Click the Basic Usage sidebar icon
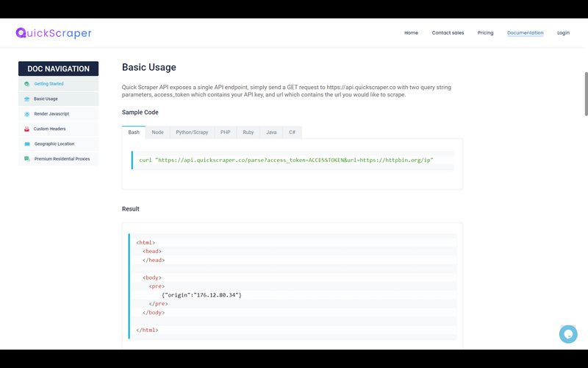 (27, 99)
